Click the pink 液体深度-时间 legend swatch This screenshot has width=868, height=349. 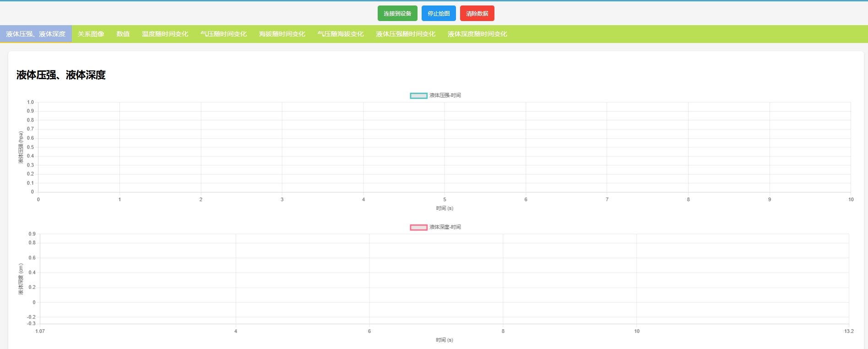coord(418,227)
